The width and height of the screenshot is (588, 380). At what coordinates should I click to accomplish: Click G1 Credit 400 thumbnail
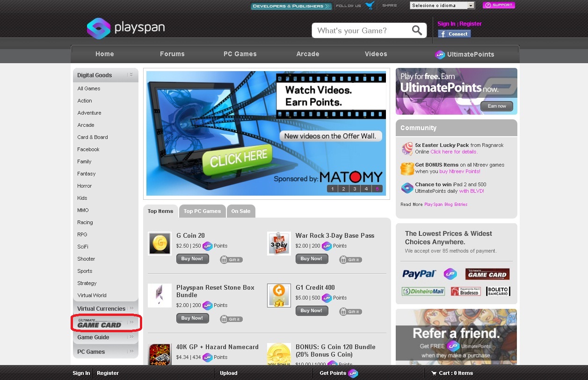[279, 295]
